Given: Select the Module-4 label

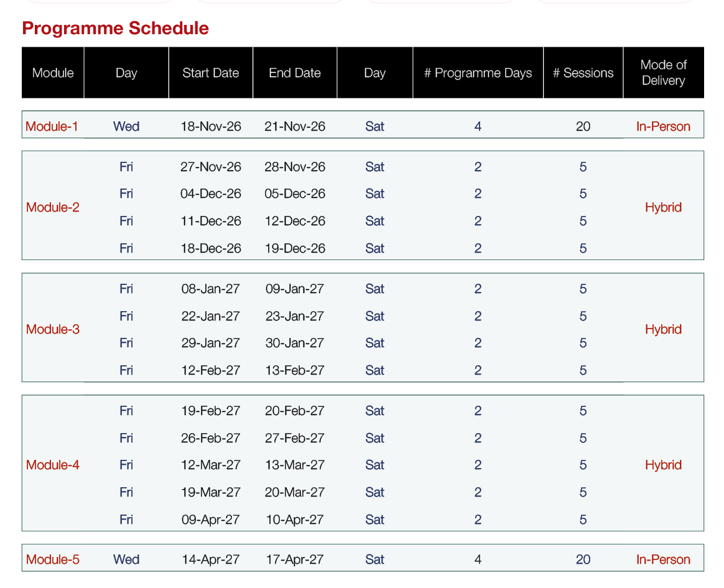Looking at the screenshot, I should click(x=53, y=465).
